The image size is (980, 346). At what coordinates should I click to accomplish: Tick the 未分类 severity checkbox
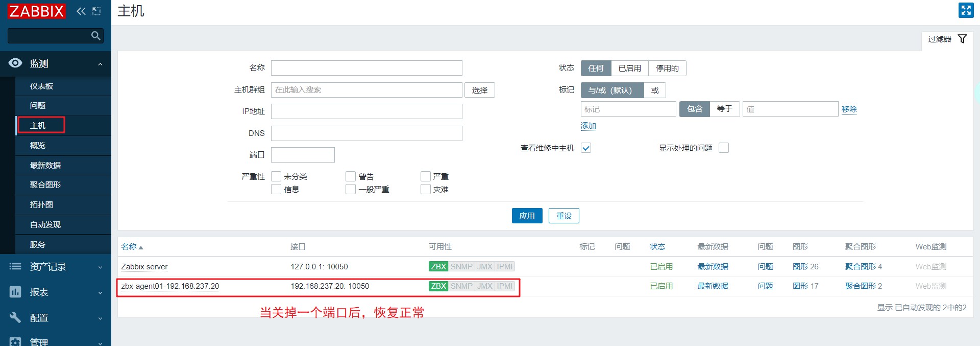(276, 176)
